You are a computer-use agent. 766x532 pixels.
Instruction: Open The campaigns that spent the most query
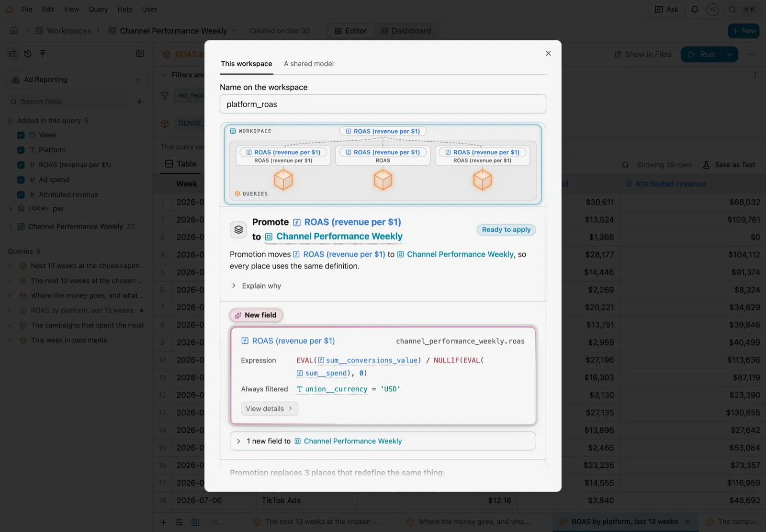click(x=87, y=325)
